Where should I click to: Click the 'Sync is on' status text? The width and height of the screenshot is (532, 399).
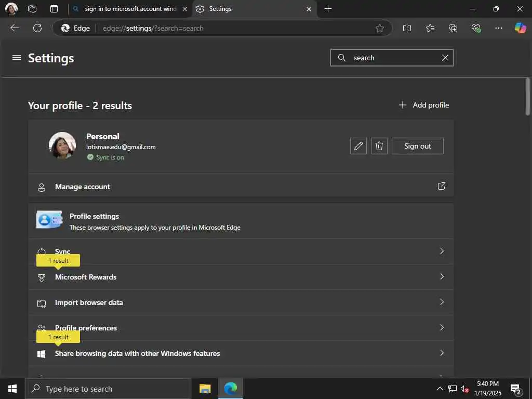pyautogui.click(x=110, y=157)
